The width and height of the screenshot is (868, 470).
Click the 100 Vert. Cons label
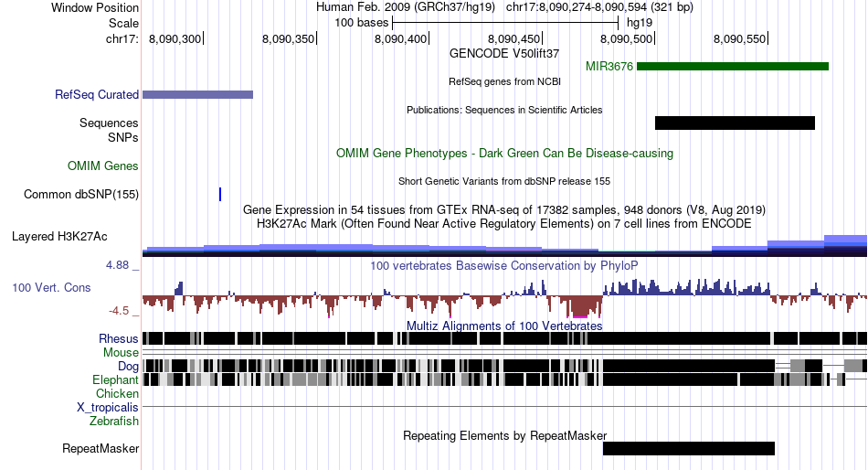point(51,288)
